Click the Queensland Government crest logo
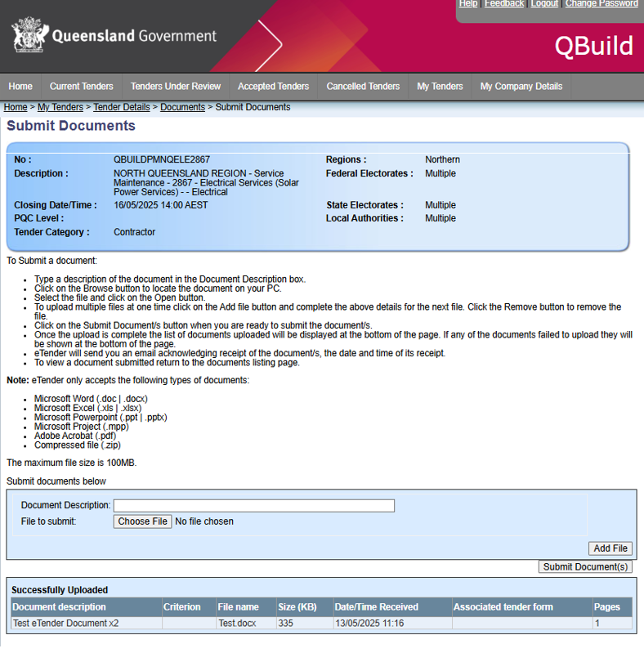The image size is (644, 653). [x=29, y=34]
